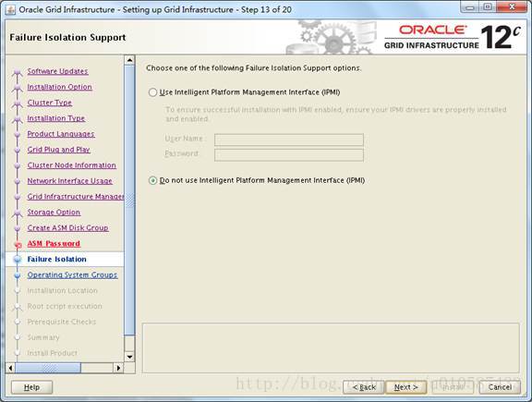Click the IPMI Password field
Image resolution: width=532 pixels, height=402 pixels.
289,154
